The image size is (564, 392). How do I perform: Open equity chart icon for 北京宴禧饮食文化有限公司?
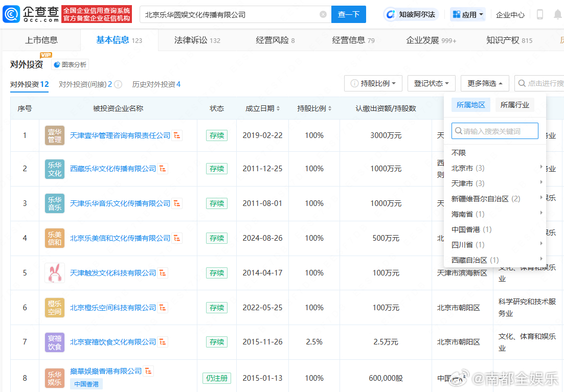click(x=163, y=341)
